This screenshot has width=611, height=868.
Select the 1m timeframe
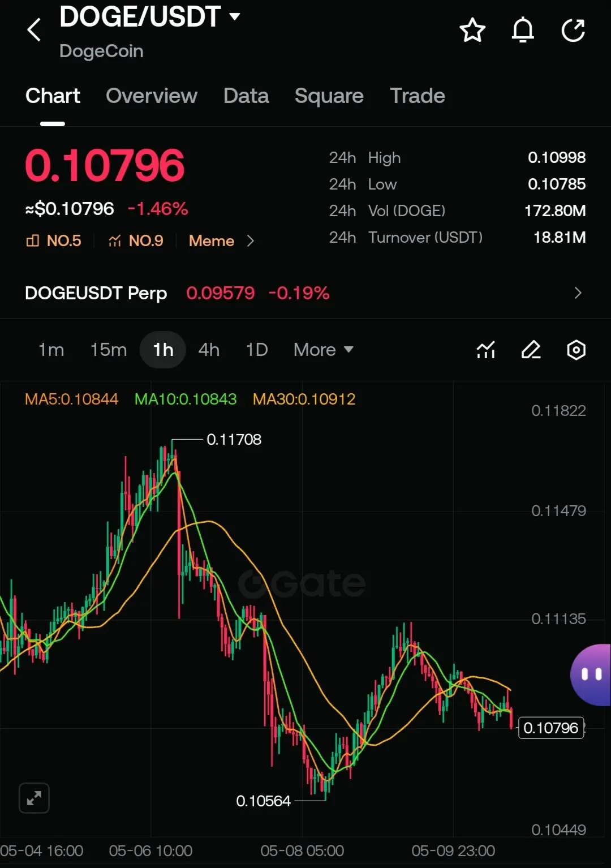(51, 350)
